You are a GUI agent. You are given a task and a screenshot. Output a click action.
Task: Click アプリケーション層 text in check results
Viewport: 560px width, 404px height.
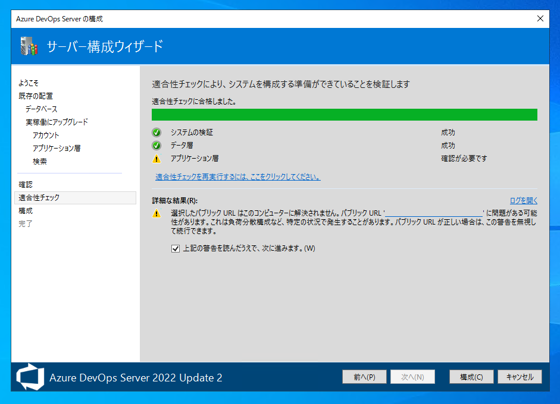(195, 159)
